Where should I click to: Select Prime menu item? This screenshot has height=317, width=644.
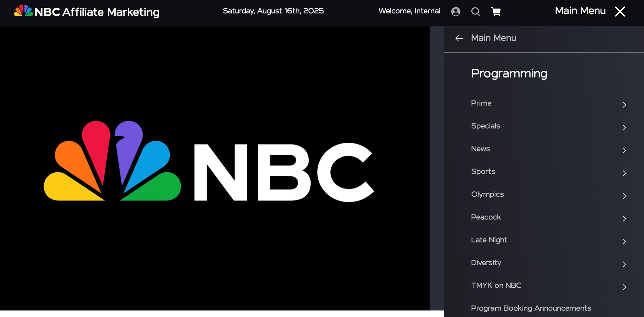[x=481, y=103]
